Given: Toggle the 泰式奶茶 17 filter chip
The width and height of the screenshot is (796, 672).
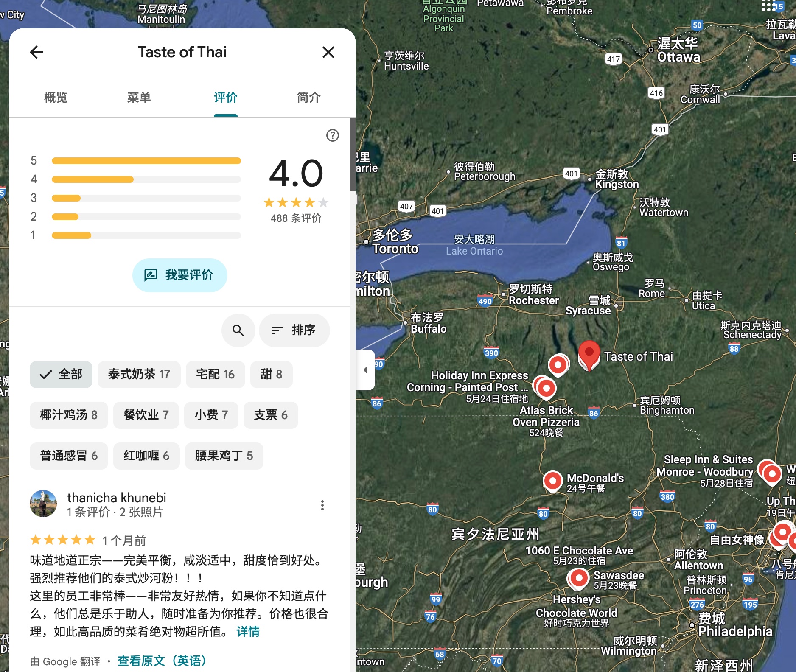Looking at the screenshot, I should click(139, 374).
